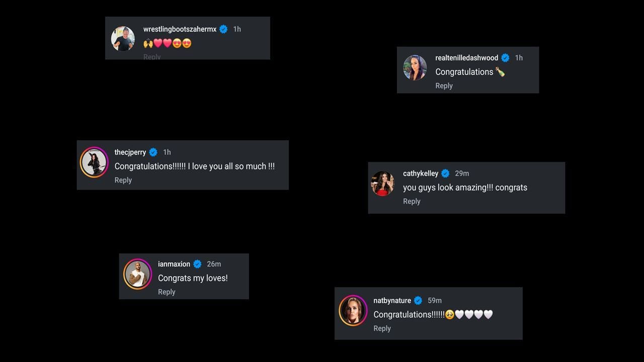Reply to cathykelley's comment
The height and width of the screenshot is (362, 644).
pos(412,201)
